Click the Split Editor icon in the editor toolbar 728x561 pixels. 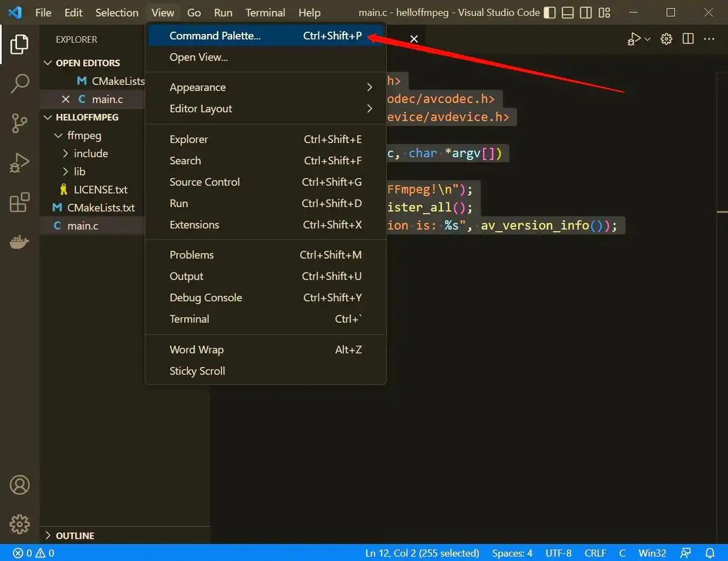point(688,39)
